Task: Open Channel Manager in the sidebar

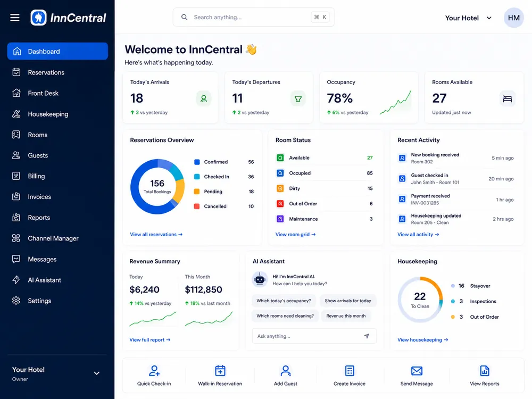Action: [x=57, y=238]
